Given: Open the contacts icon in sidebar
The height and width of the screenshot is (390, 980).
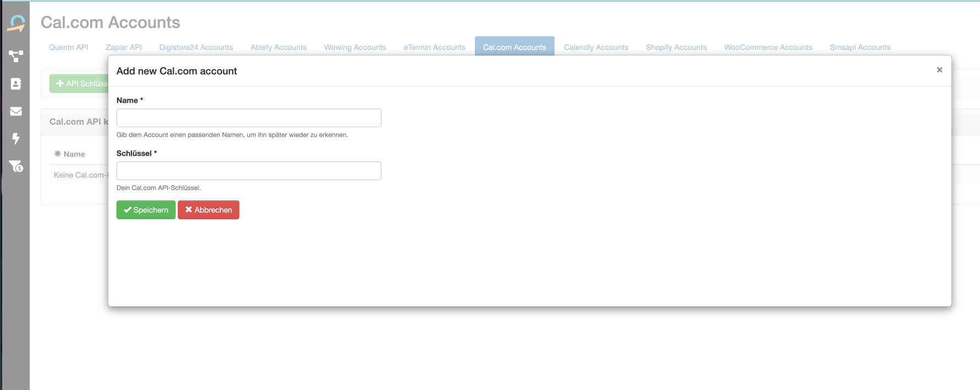Looking at the screenshot, I should [x=16, y=83].
